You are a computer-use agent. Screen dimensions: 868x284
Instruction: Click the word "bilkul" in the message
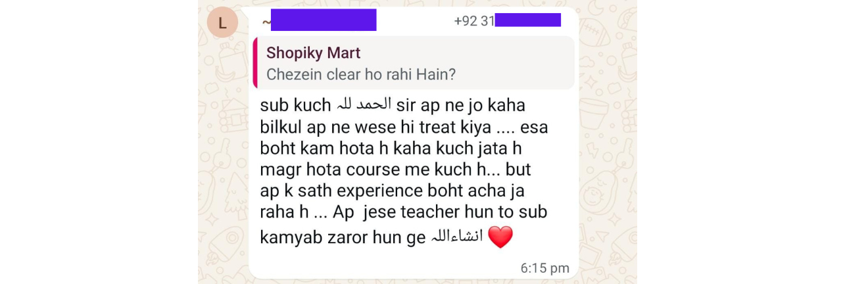tap(280, 127)
